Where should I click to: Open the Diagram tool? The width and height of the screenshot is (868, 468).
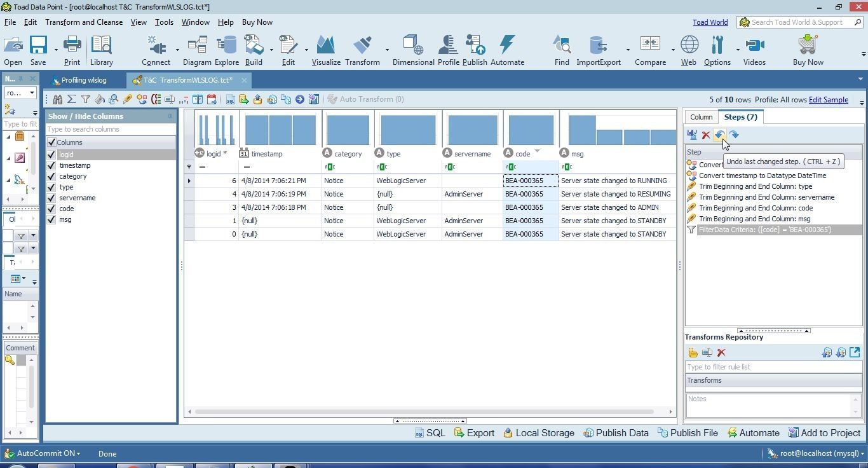pyautogui.click(x=197, y=51)
